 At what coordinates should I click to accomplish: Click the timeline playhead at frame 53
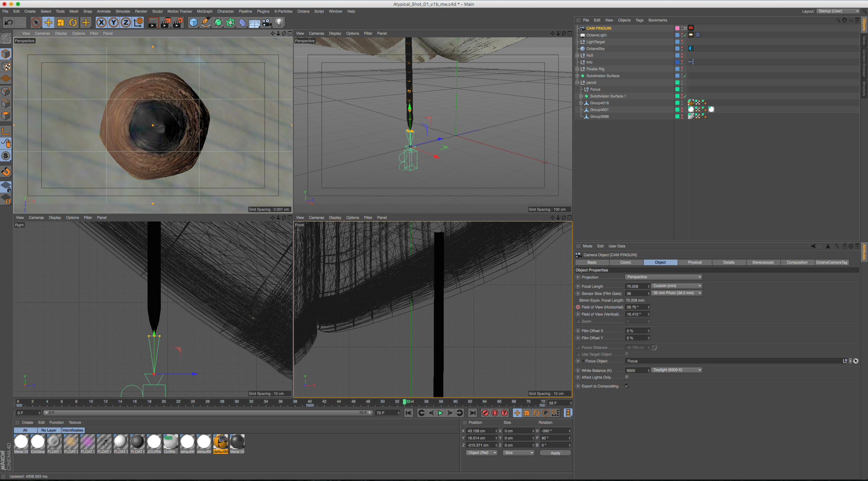pos(404,401)
